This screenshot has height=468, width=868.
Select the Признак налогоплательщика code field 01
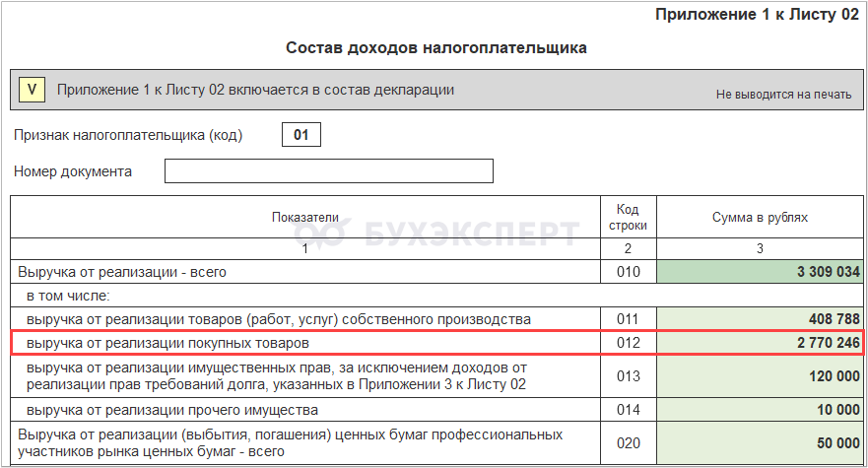pos(301,135)
